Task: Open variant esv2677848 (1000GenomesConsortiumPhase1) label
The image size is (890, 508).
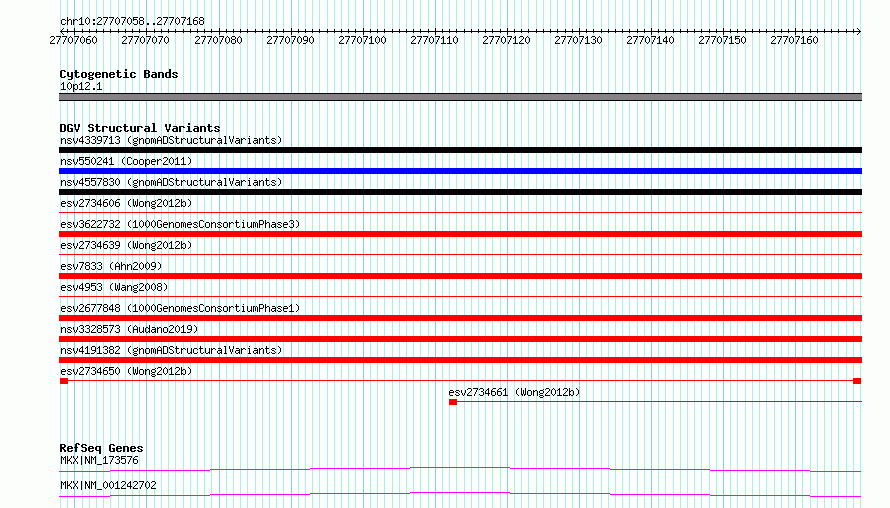Action: (x=180, y=308)
